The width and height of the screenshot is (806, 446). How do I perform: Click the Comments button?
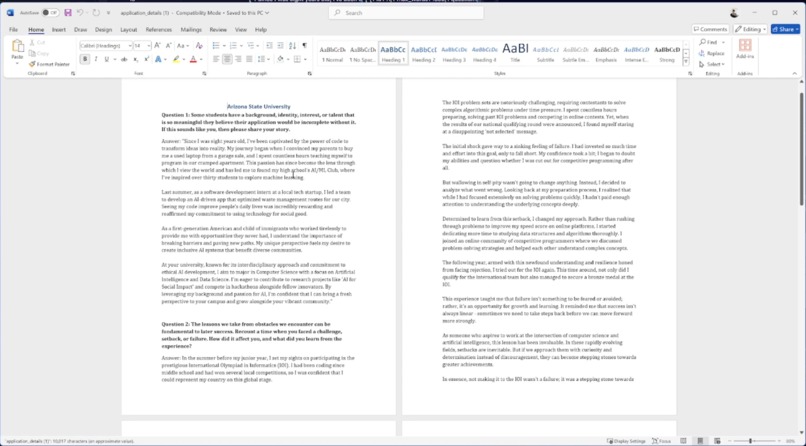[x=710, y=29]
